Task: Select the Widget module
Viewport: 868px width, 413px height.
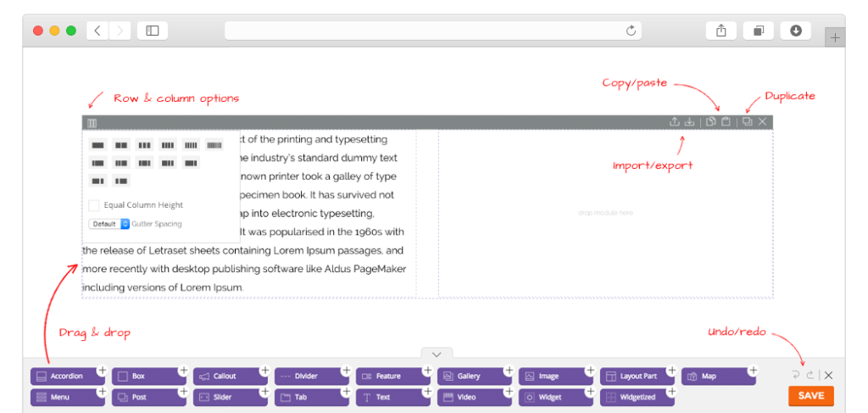Action: (555, 398)
